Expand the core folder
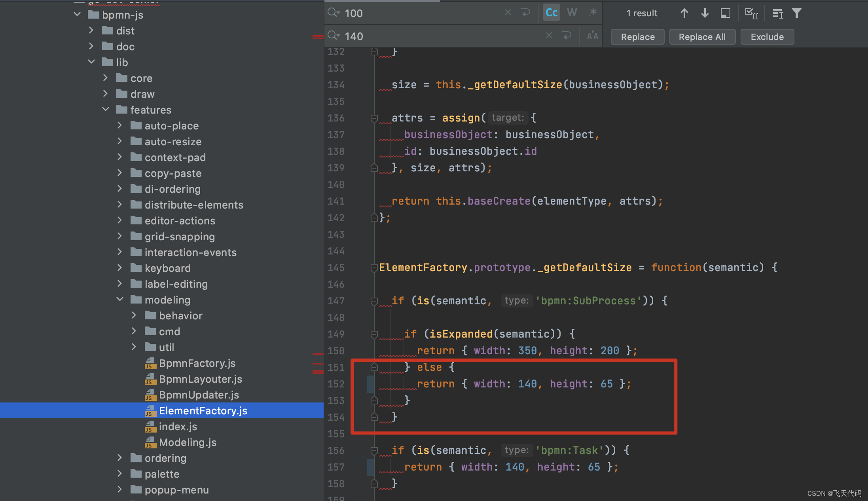Viewport: 868px width, 501px height. pyautogui.click(x=106, y=78)
